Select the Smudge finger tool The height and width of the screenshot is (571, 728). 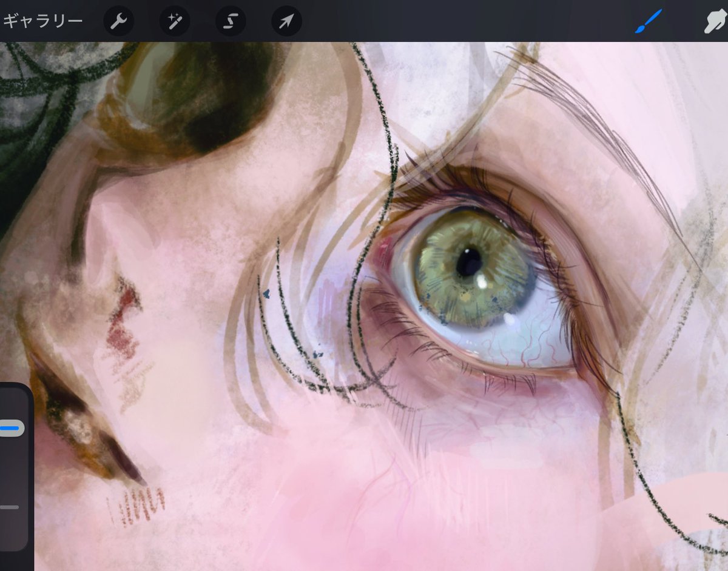click(716, 22)
